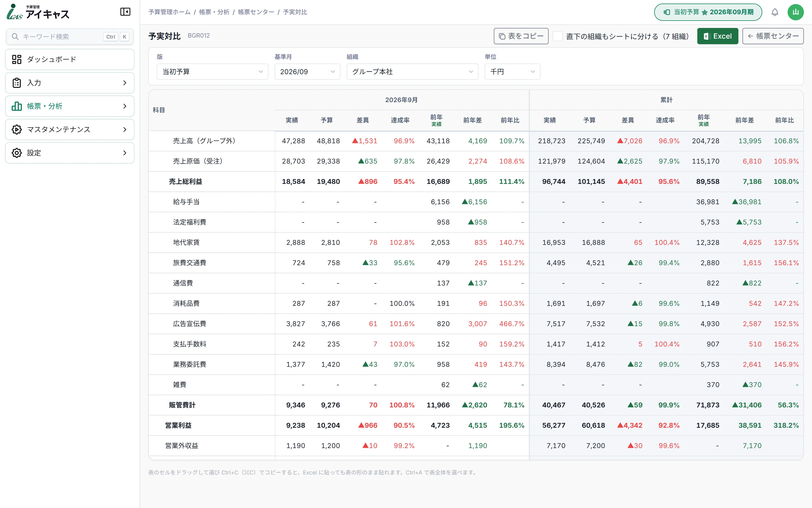The height and width of the screenshot is (508, 812).
Task: Click the 2026年9月 column group header
Action: click(x=401, y=100)
